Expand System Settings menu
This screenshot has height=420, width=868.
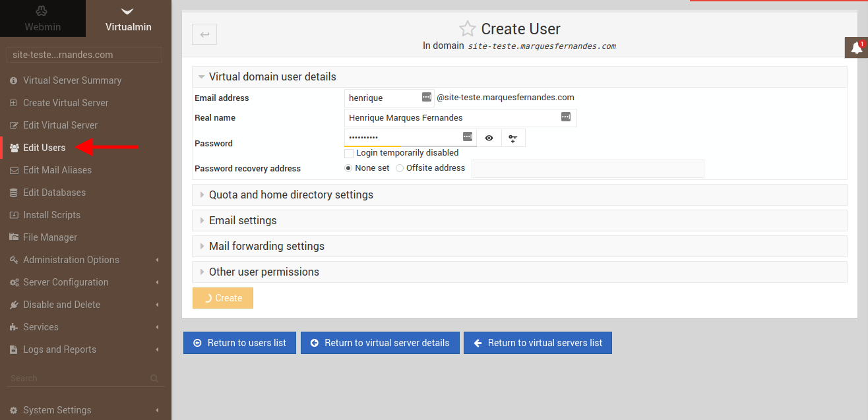pos(86,410)
